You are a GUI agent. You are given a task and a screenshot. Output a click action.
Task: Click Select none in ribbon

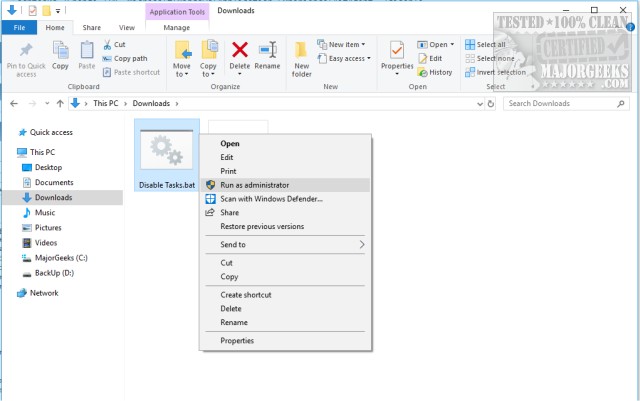490,58
